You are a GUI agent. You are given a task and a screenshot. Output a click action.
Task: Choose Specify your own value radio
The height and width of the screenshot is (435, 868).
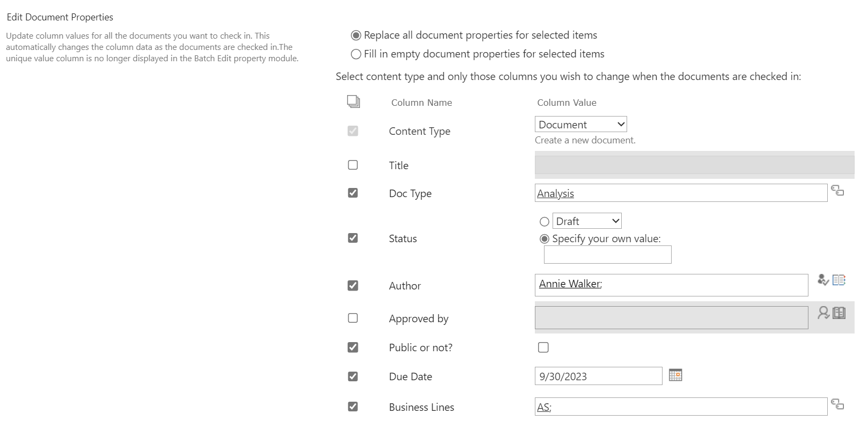(545, 239)
